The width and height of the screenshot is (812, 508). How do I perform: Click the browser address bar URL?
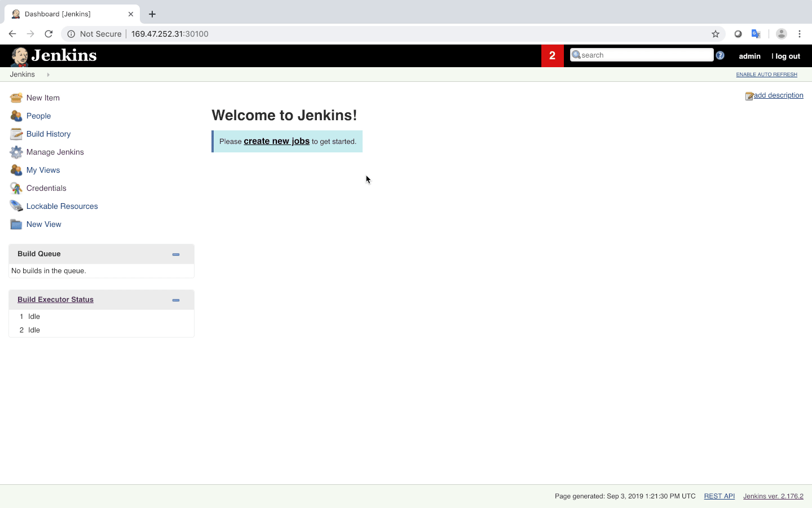pyautogui.click(x=170, y=34)
